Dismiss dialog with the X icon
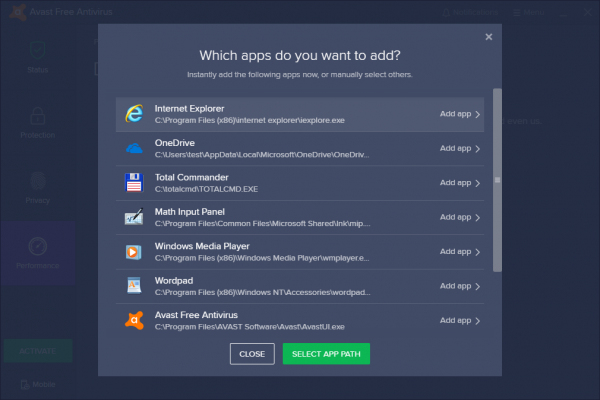600x400 pixels. pos(489,37)
